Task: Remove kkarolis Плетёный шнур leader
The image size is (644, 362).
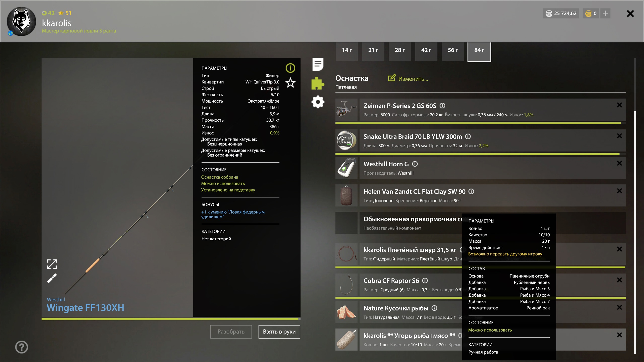Action: 619,249
